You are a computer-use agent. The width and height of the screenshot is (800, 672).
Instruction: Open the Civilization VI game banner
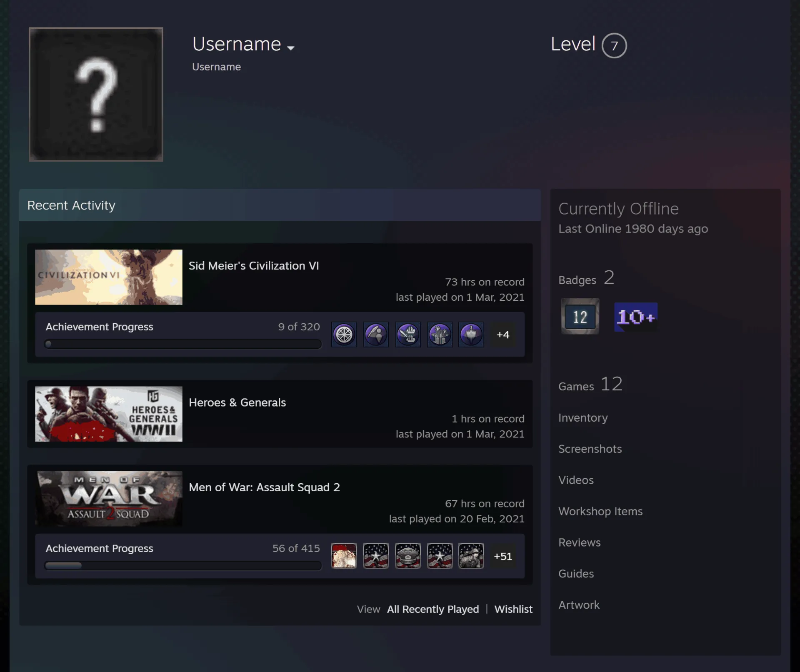tap(109, 277)
